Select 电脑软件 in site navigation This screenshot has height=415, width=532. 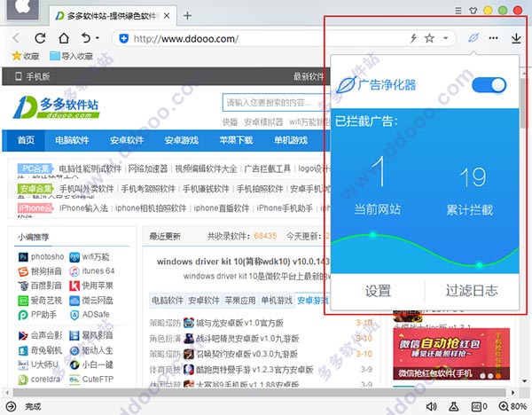coord(72,140)
